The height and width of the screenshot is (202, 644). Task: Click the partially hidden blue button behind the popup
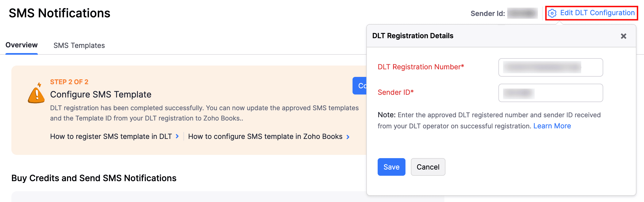360,86
